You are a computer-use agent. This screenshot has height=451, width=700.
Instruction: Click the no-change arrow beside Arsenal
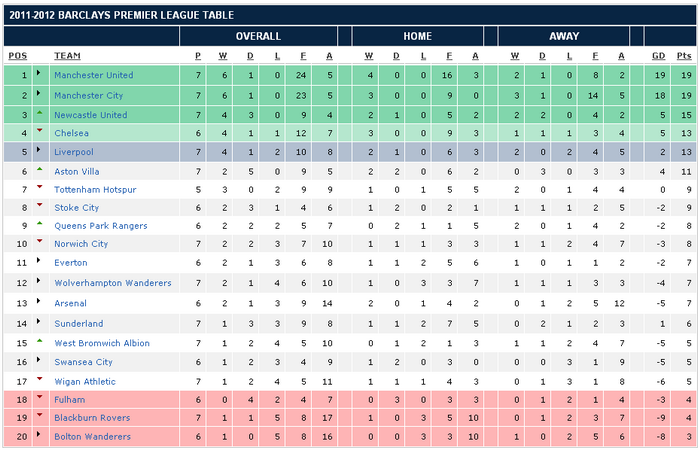click(39, 303)
